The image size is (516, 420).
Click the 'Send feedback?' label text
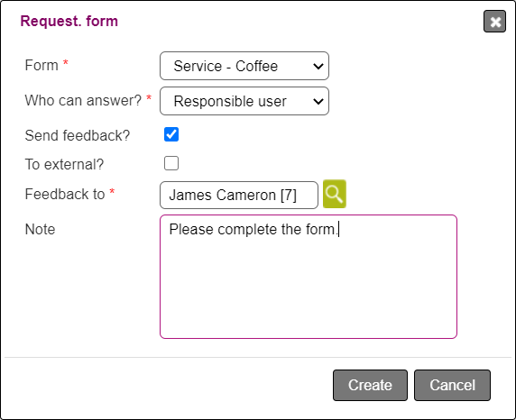78,135
